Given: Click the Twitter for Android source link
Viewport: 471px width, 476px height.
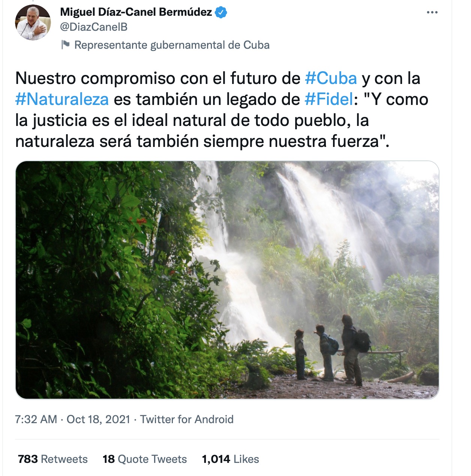Looking at the screenshot, I should [187, 419].
